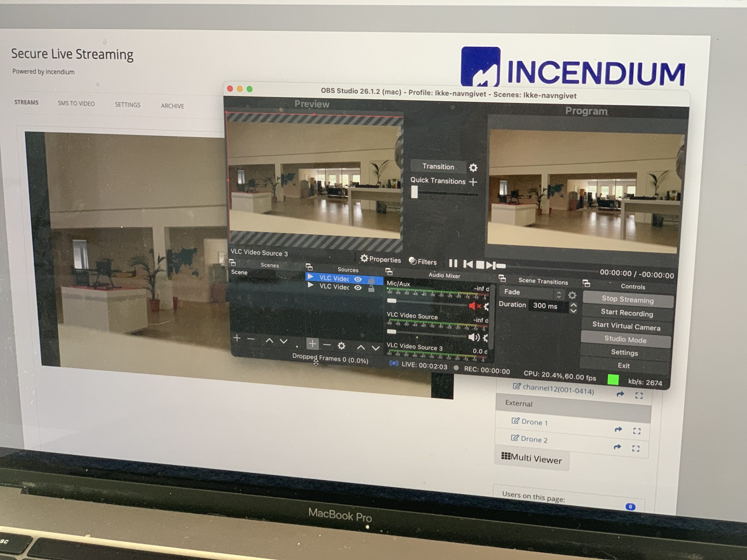Pop out the Audio Mixer dock panel

[x=389, y=271]
